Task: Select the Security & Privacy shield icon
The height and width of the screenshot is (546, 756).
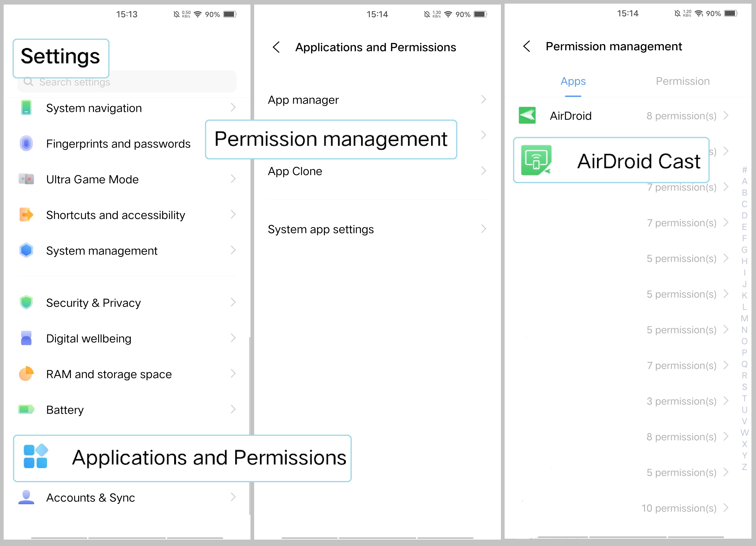Action: 26,302
